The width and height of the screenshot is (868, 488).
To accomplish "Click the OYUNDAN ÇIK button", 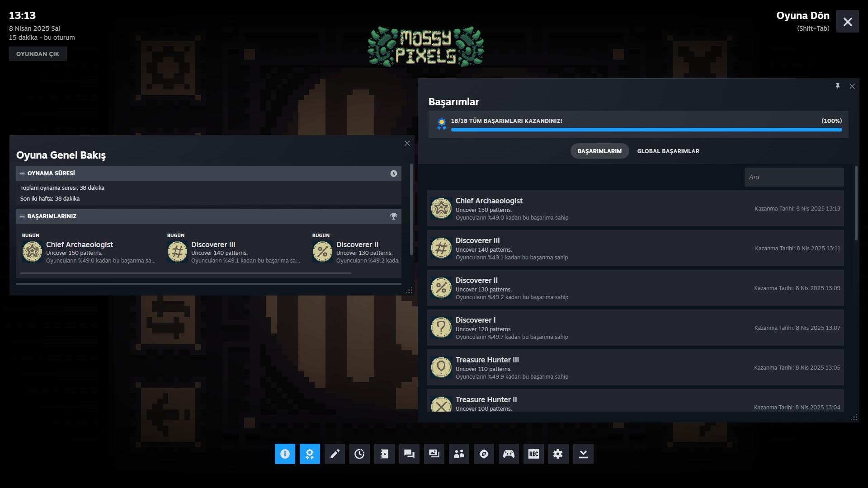I will tap(38, 54).
